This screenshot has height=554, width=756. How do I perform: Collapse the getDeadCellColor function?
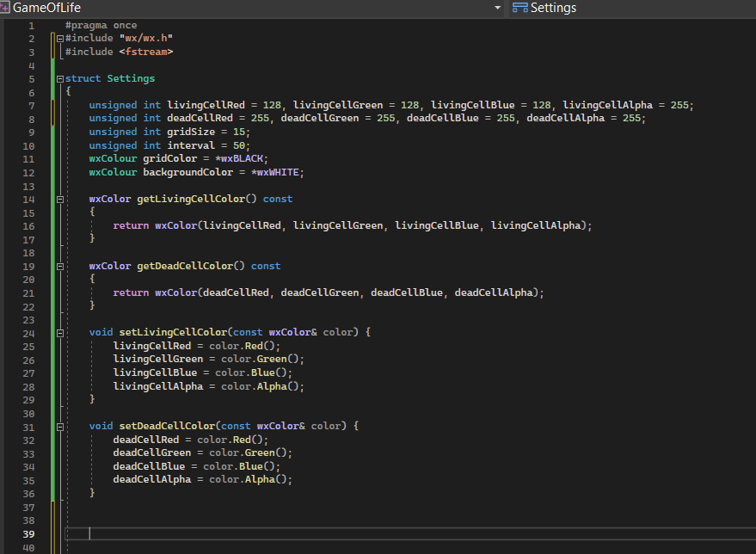click(x=58, y=266)
